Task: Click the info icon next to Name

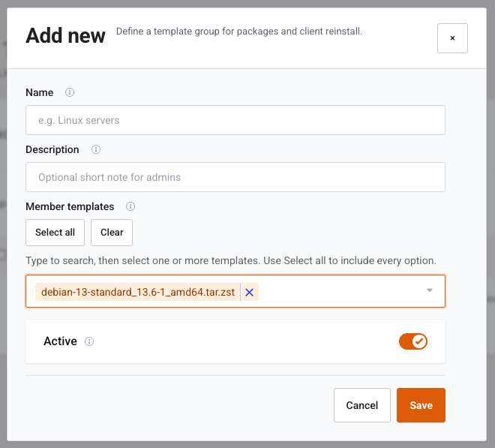Action: coord(70,92)
